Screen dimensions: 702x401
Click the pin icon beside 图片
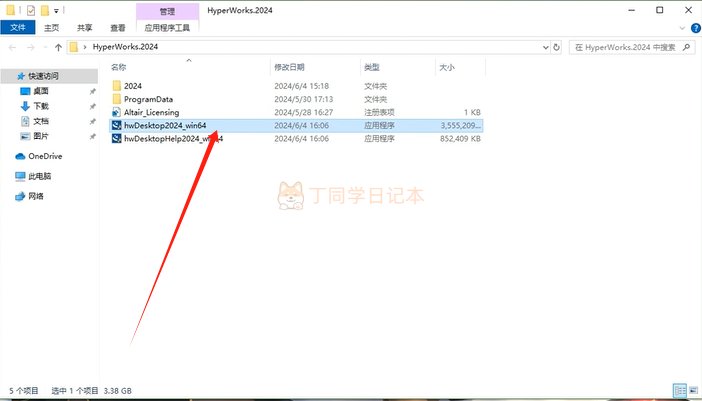93,137
